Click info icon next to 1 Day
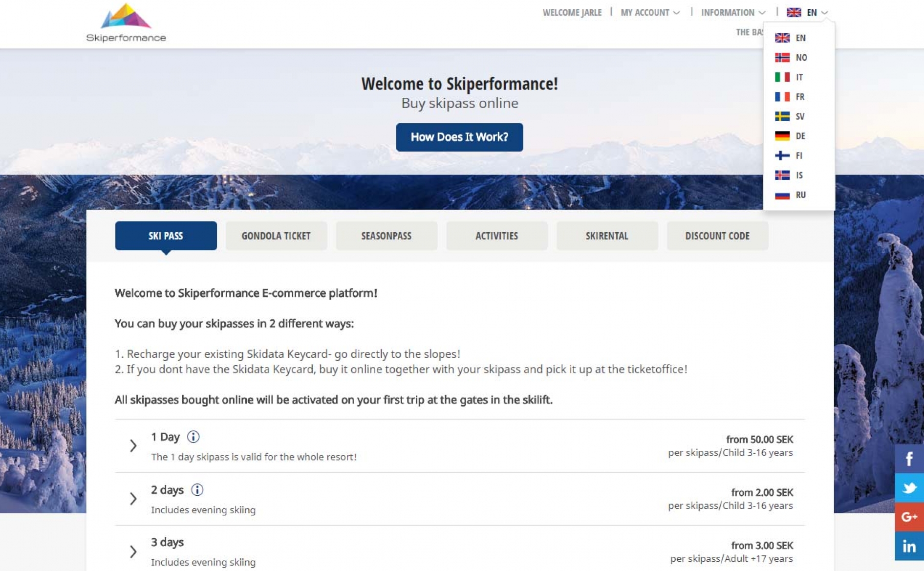The height and width of the screenshot is (571, 924). pos(193,437)
